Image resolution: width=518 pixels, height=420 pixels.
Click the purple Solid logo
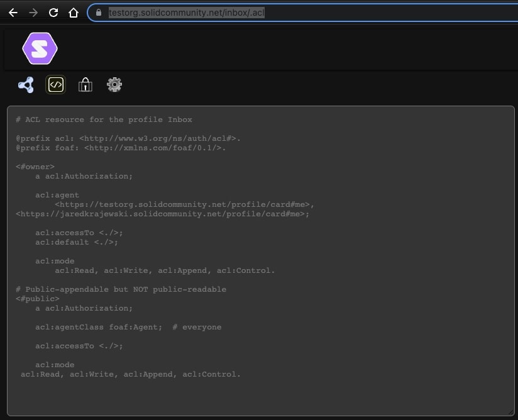pyautogui.click(x=40, y=48)
